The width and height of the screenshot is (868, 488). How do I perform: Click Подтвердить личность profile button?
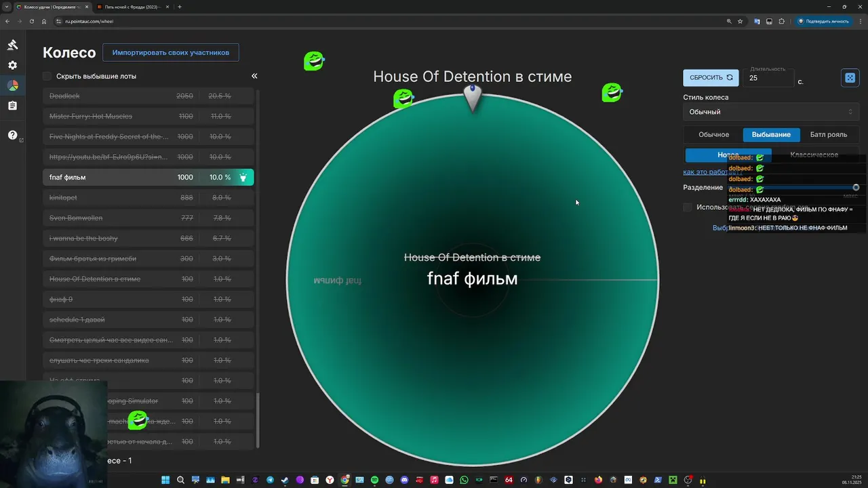pos(823,21)
